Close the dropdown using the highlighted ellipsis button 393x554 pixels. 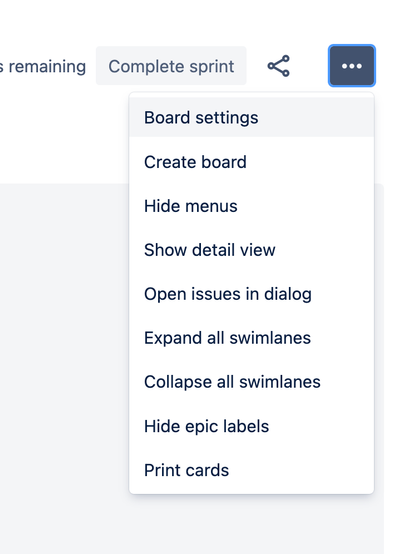pyautogui.click(x=352, y=66)
